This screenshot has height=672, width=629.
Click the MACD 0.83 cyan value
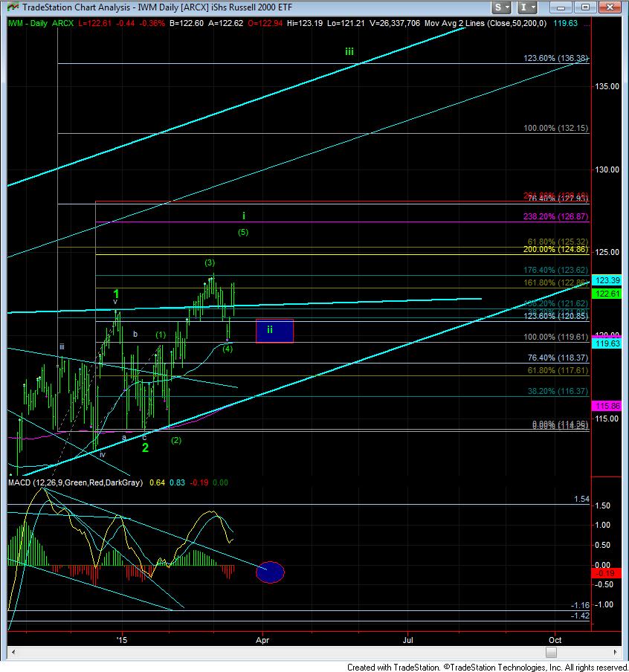177,482
